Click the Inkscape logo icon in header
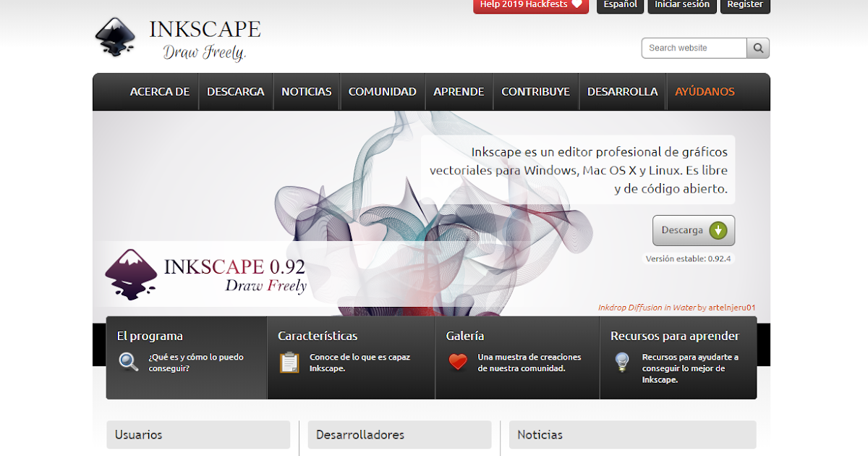 click(x=116, y=36)
